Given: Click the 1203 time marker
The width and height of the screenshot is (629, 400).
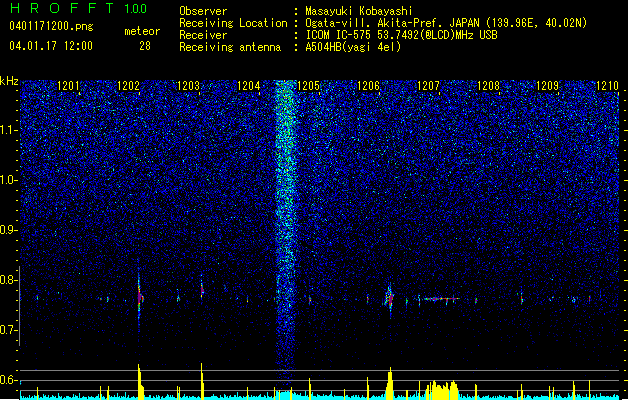Looking at the screenshot, I should pyautogui.click(x=188, y=86).
